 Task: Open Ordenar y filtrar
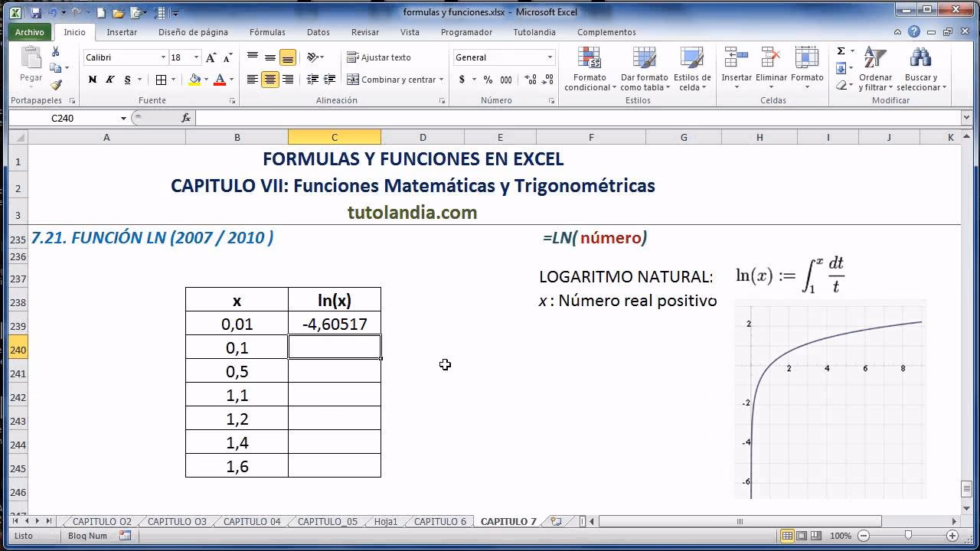875,69
